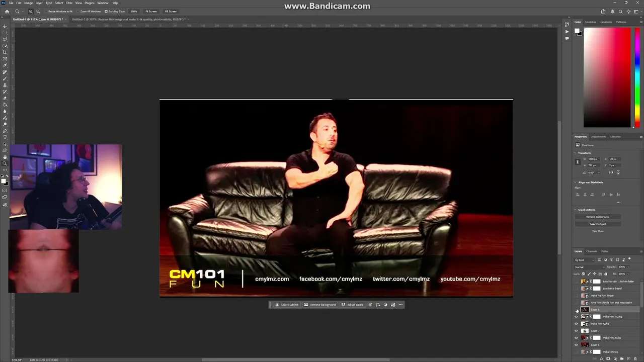Click the Align horizontal centers icon
Screen dimensions: 644x362
[585, 195]
